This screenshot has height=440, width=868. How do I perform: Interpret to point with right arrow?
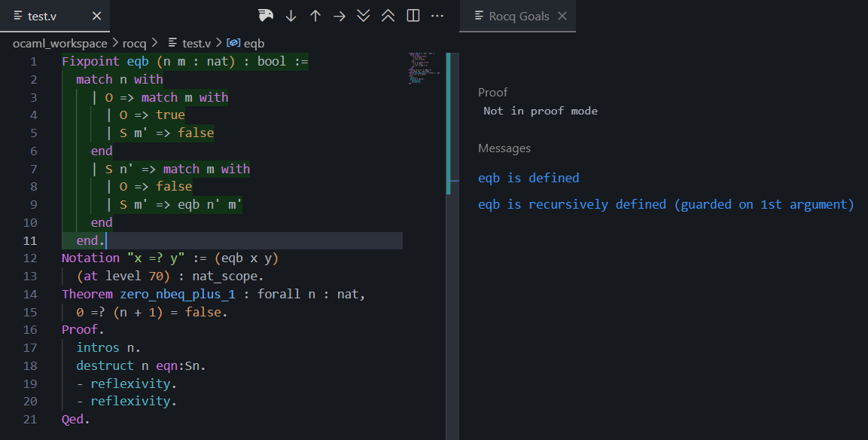click(x=340, y=16)
